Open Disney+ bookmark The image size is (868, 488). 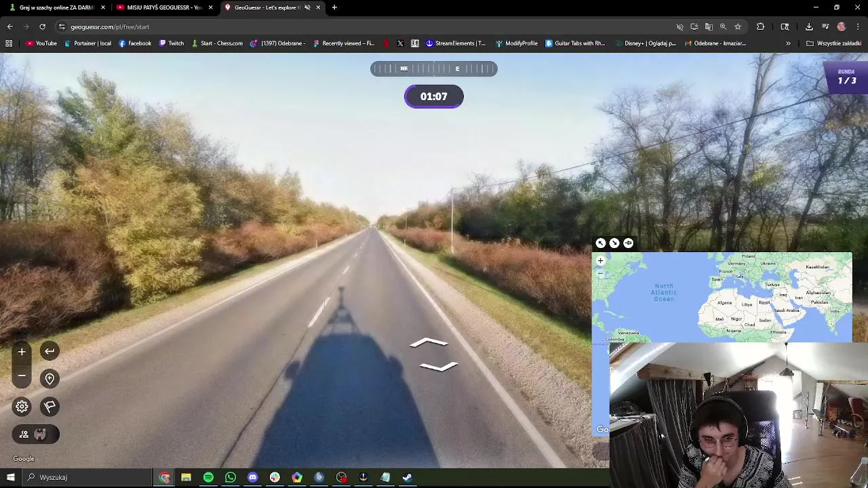[644, 43]
